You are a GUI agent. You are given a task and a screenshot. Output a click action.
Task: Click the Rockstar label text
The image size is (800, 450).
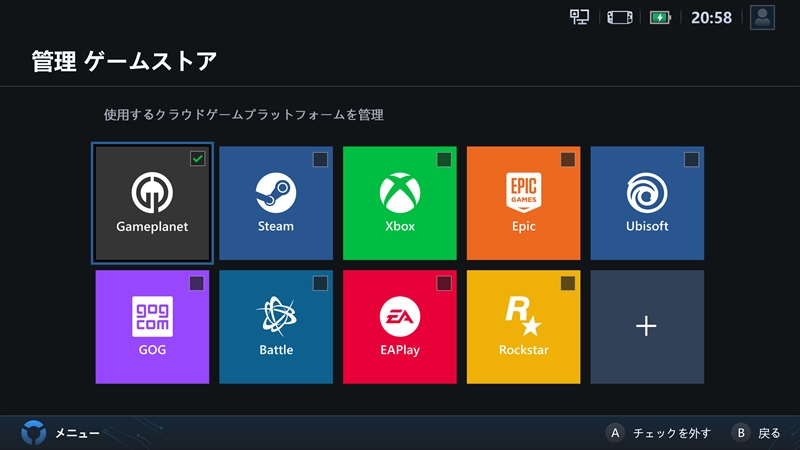[x=523, y=350]
